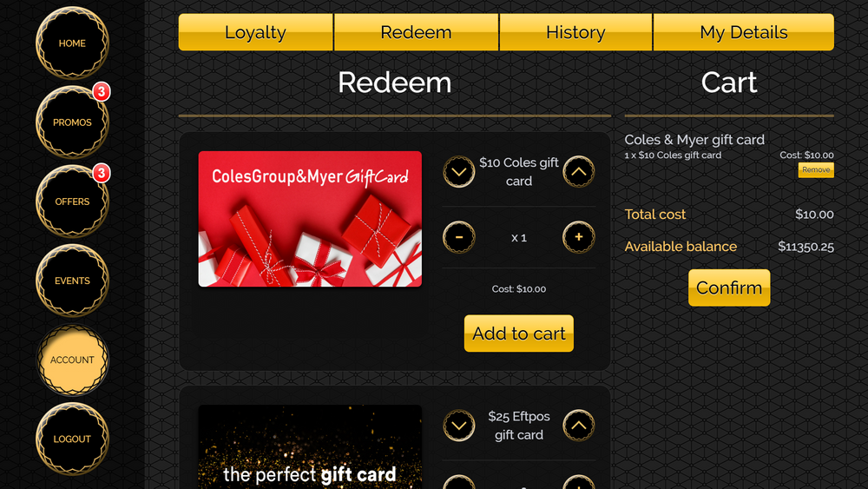This screenshot has height=489, width=868.
Task: Choose higher Eftpos gift card value (up chevron)
Action: click(x=578, y=426)
